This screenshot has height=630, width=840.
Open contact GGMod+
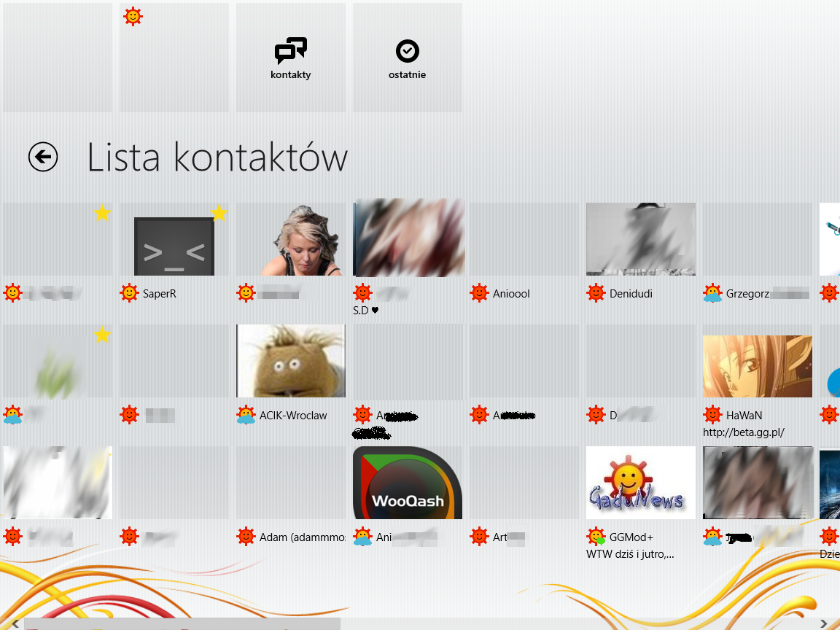[631, 537]
